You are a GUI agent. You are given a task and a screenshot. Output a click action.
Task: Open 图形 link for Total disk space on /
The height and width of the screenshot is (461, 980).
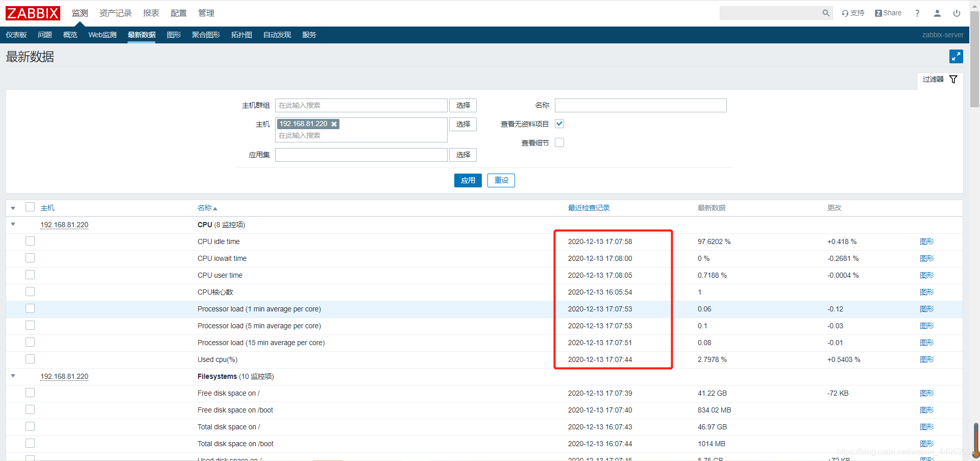[926, 427]
